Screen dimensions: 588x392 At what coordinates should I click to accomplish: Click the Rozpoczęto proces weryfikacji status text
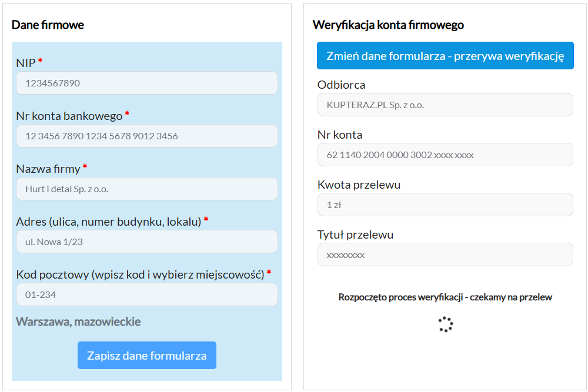coord(445,298)
